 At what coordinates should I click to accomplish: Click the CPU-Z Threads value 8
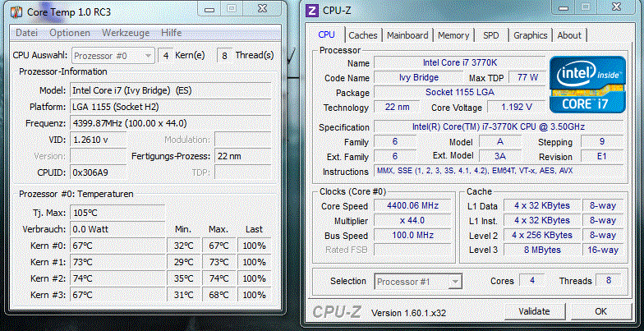[x=608, y=281]
